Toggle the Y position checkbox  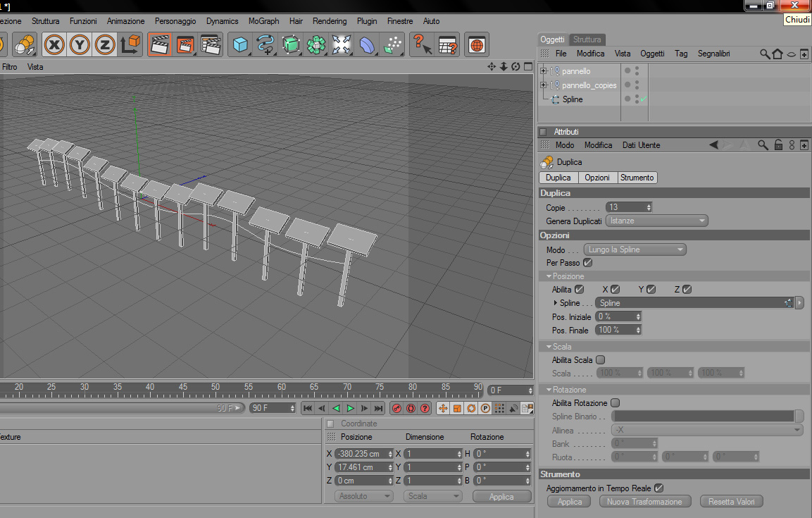pyautogui.click(x=651, y=290)
